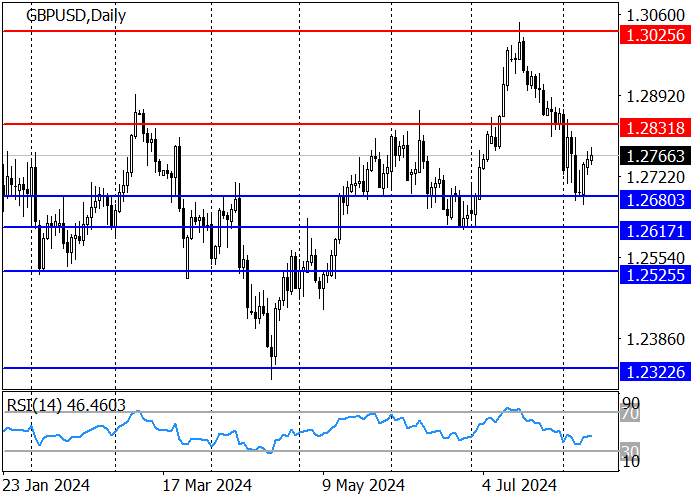Click the GBPUSD,Daily chart title
The image size is (700, 500).
(76, 16)
